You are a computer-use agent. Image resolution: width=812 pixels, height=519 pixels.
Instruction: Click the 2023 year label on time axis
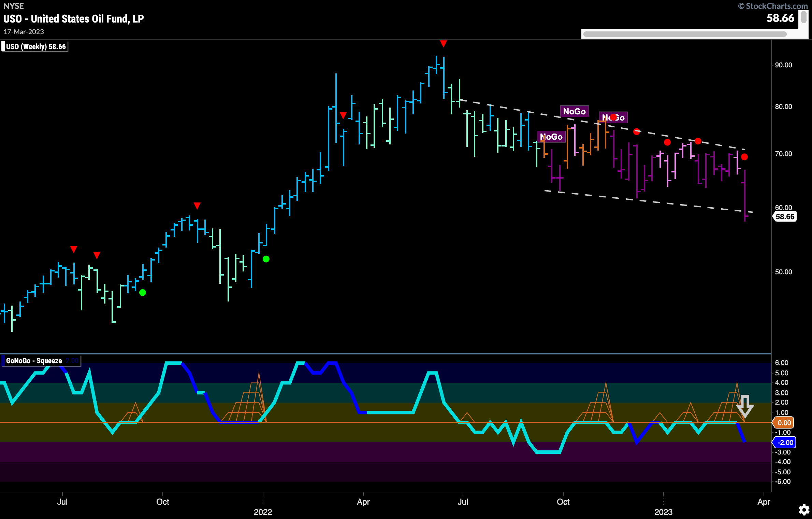663,512
